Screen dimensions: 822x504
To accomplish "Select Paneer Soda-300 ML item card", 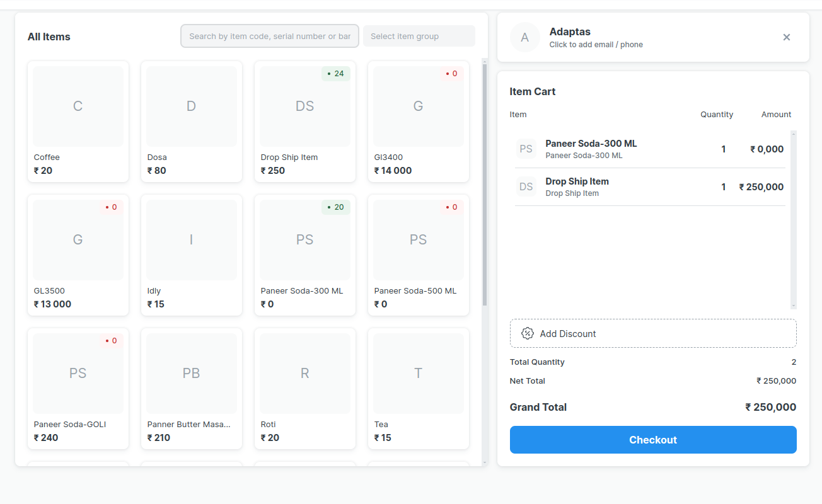I will [305, 255].
